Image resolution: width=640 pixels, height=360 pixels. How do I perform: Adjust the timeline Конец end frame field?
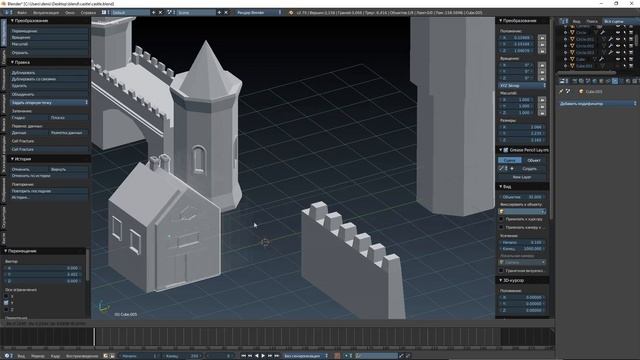pyautogui.click(x=182, y=356)
